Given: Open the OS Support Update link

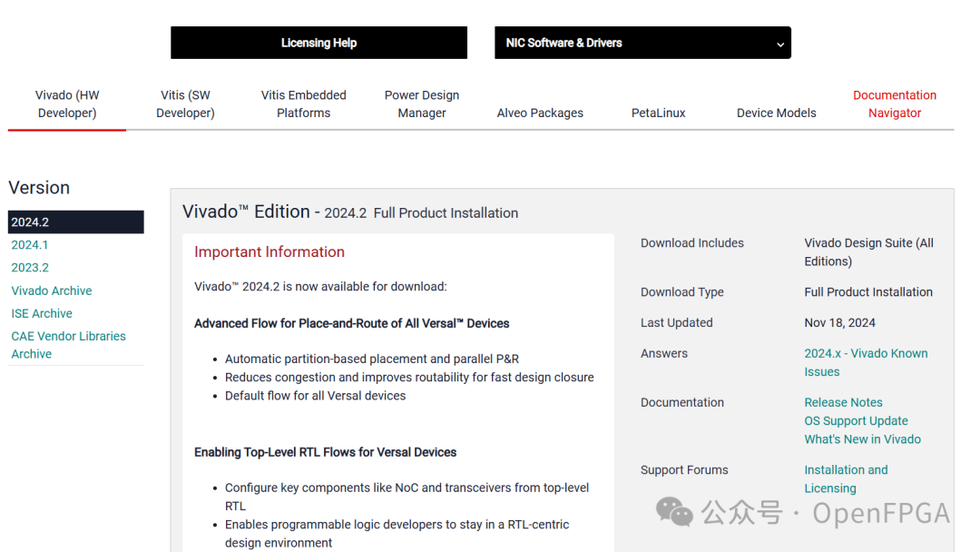Looking at the screenshot, I should 856,420.
